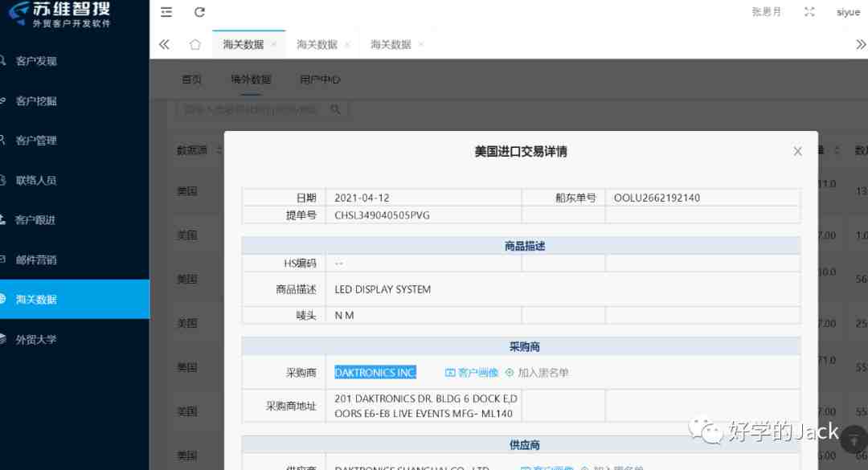This screenshot has height=470, width=868.
Task: Click the 船东单号 field label
Action: point(575,198)
